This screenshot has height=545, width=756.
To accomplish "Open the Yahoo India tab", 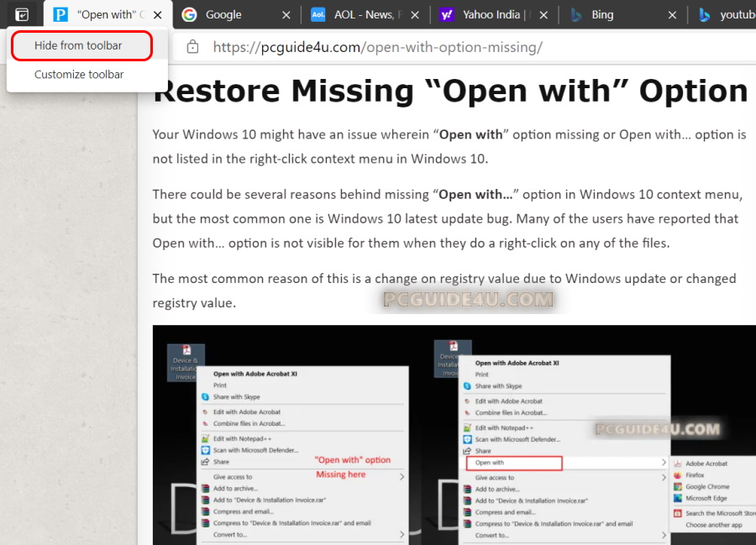I will 496,15.
